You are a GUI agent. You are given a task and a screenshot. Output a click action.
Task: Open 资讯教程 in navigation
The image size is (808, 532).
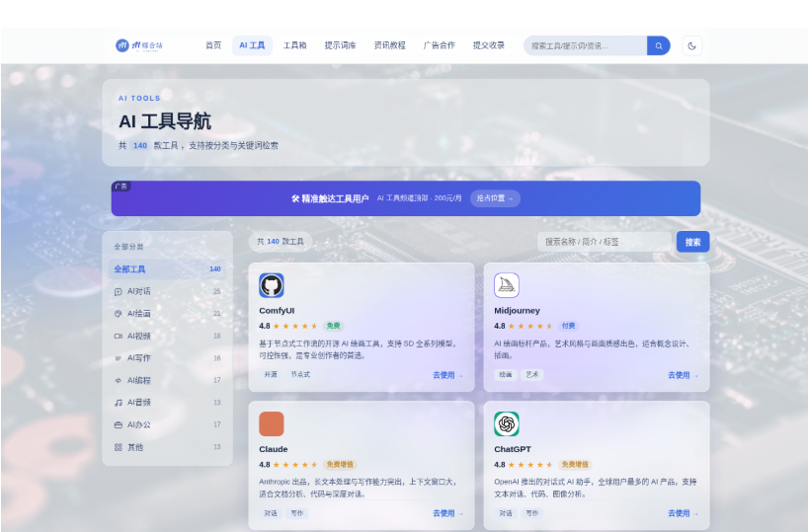389,45
